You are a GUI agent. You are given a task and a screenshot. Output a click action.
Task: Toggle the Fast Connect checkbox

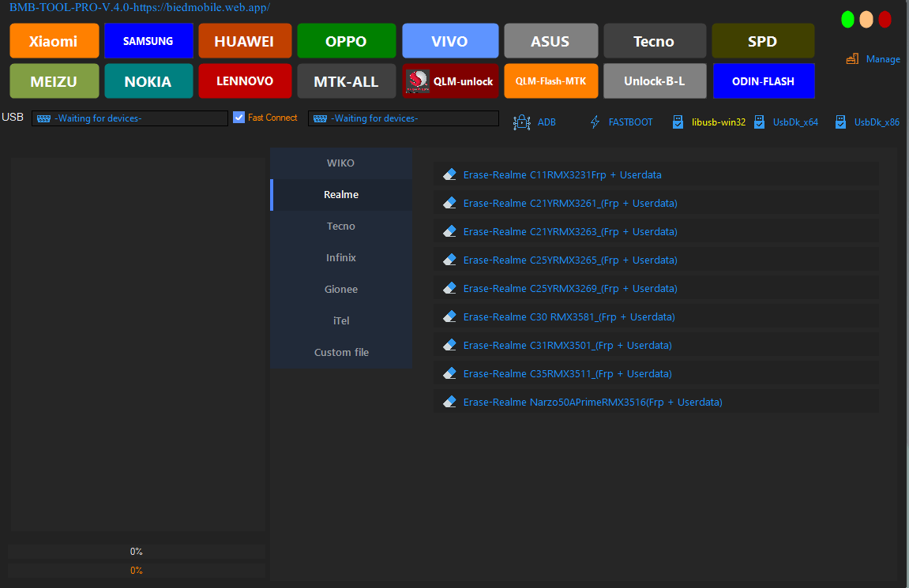pos(239,118)
